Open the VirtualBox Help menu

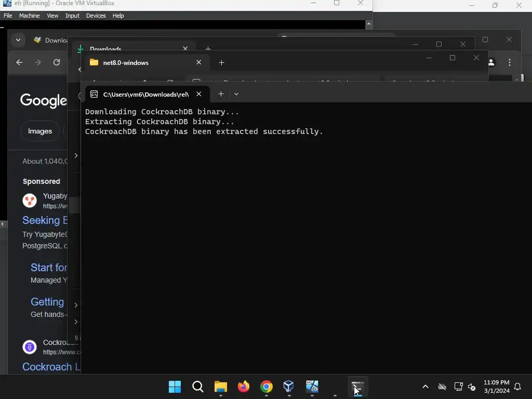point(118,16)
